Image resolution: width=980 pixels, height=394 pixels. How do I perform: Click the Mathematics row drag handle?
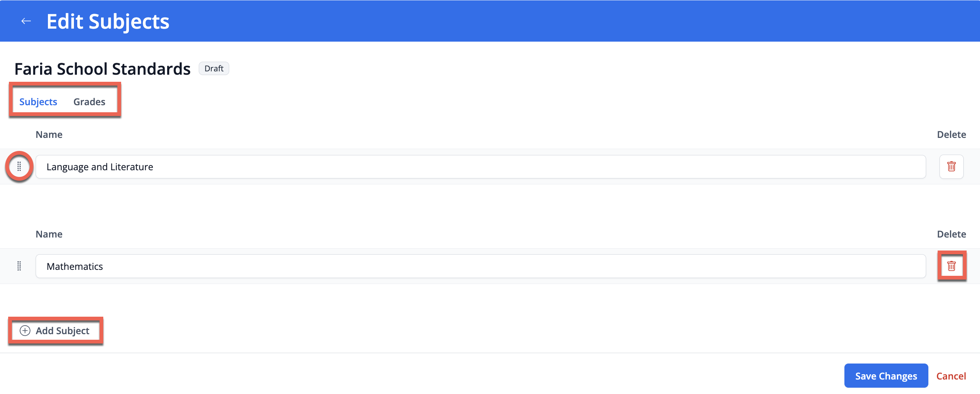19,266
